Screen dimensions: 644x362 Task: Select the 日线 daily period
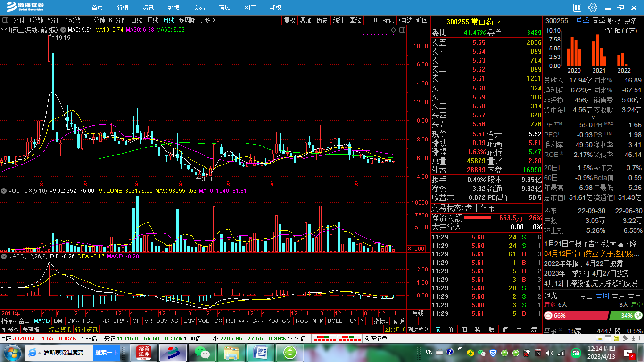point(136,20)
